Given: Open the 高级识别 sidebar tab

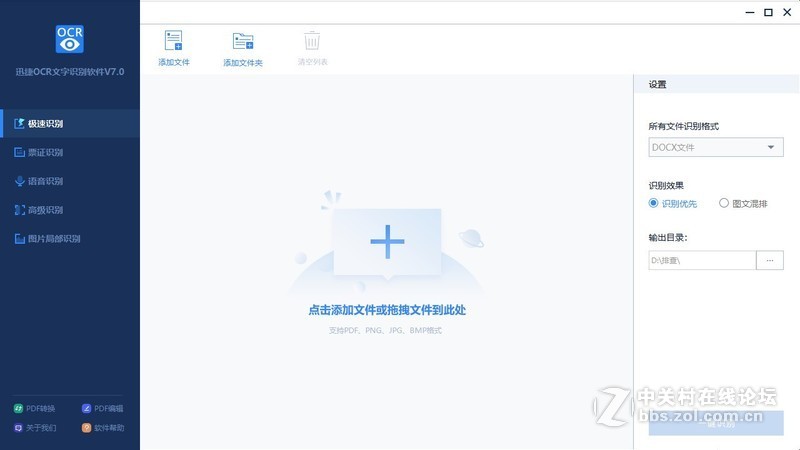Looking at the screenshot, I should (x=70, y=210).
